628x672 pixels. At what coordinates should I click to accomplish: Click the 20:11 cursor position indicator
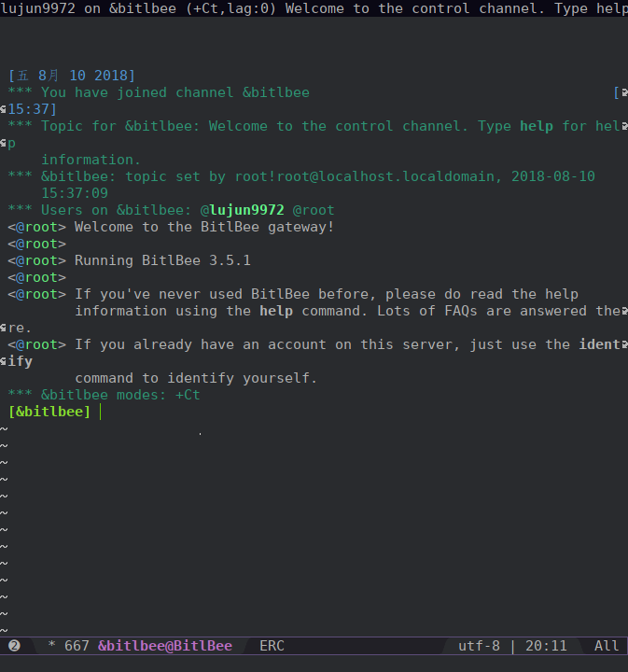pyautogui.click(x=546, y=646)
